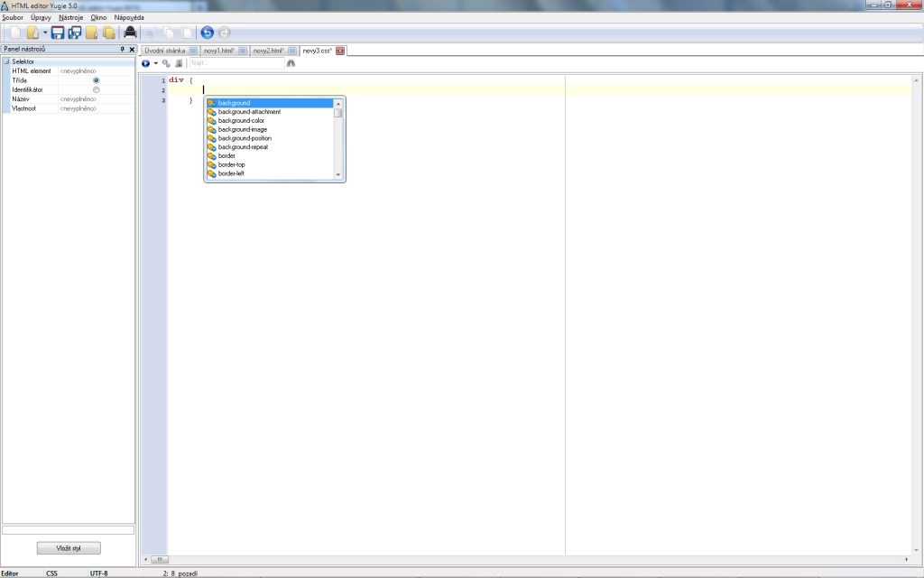Open the Úpravy menu
This screenshot has height=578, width=924.
(41, 18)
